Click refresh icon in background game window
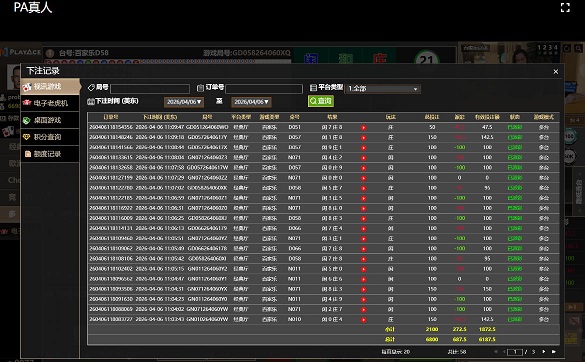The height and width of the screenshot is (362, 585). tap(567, 48)
